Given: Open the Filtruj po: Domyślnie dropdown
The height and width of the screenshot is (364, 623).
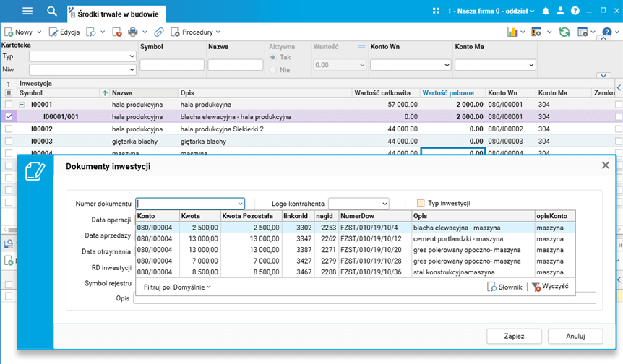Looking at the screenshot, I should (177, 287).
